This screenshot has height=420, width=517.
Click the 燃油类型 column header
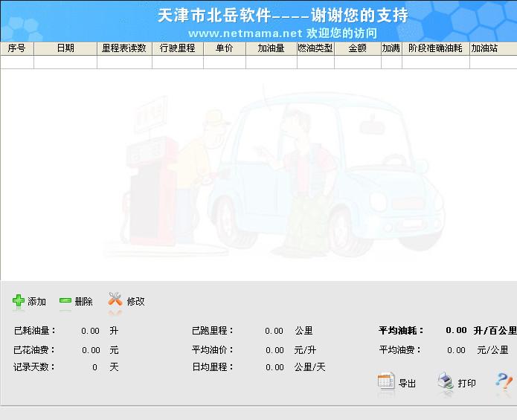click(315, 48)
